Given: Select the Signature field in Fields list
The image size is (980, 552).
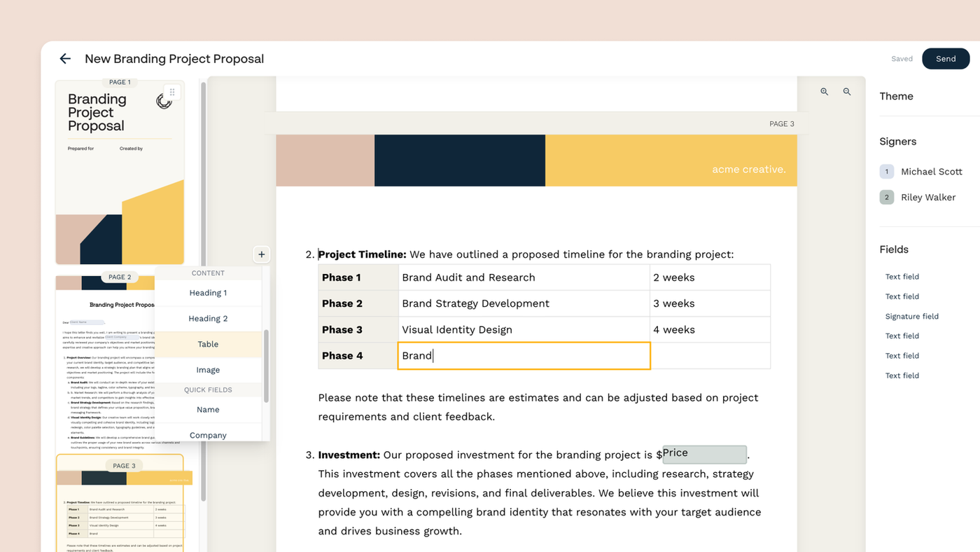Looking at the screenshot, I should [911, 317].
